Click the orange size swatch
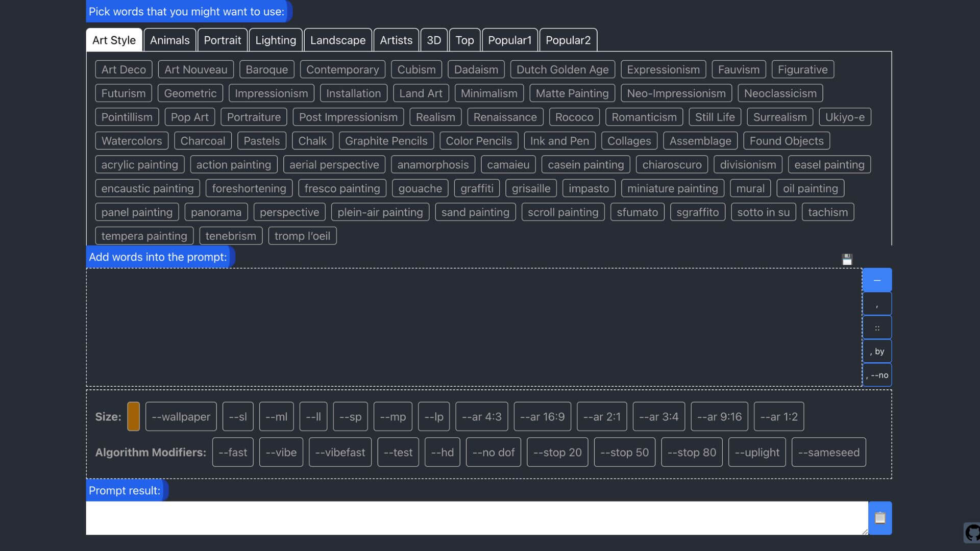980x551 pixels. point(133,416)
